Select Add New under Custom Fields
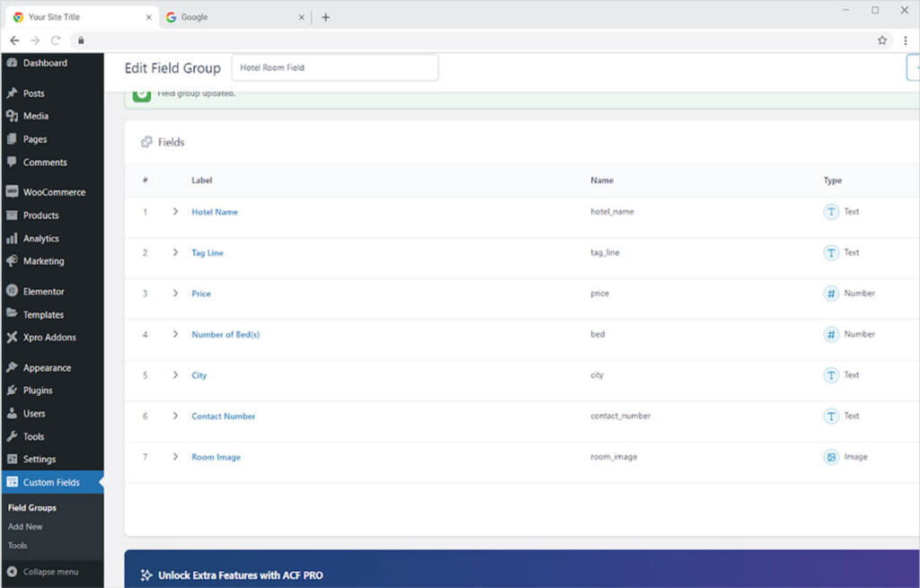The height and width of the screenshot is (588, 920). [25, 527]
